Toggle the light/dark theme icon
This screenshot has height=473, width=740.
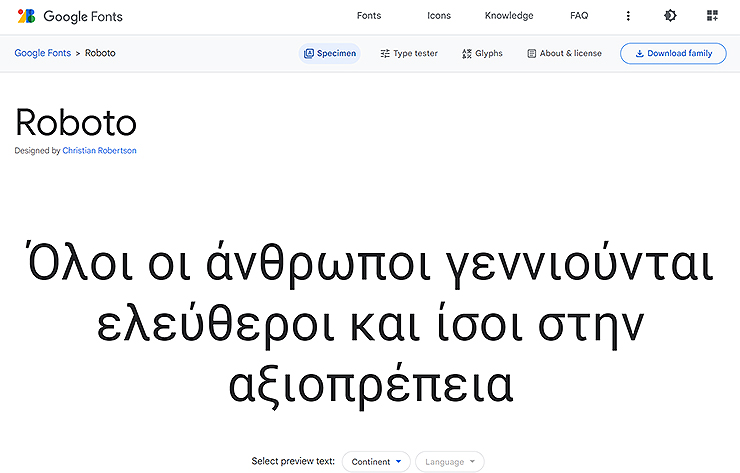(x=670, y=16)
